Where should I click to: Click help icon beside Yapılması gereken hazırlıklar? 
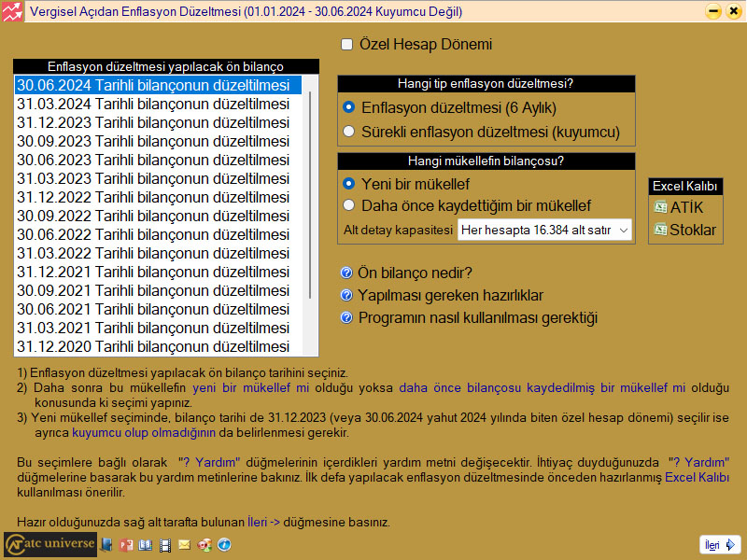pos(346,295)
